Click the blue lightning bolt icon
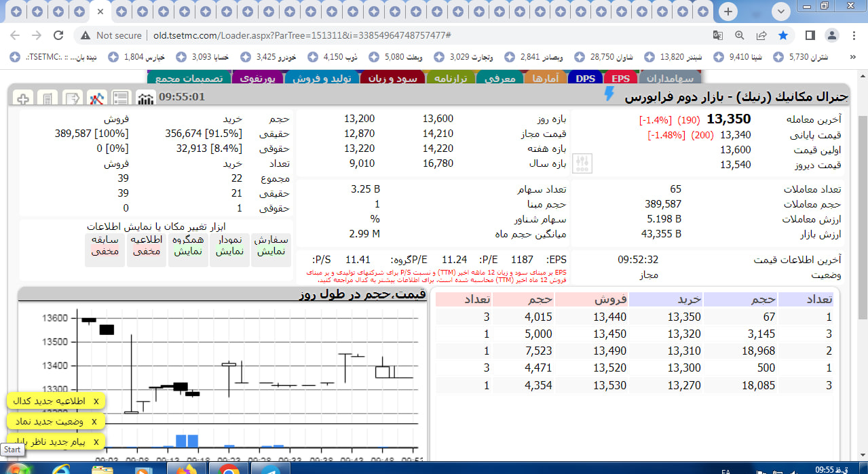 pyautogui.click(x=609, y=94)
